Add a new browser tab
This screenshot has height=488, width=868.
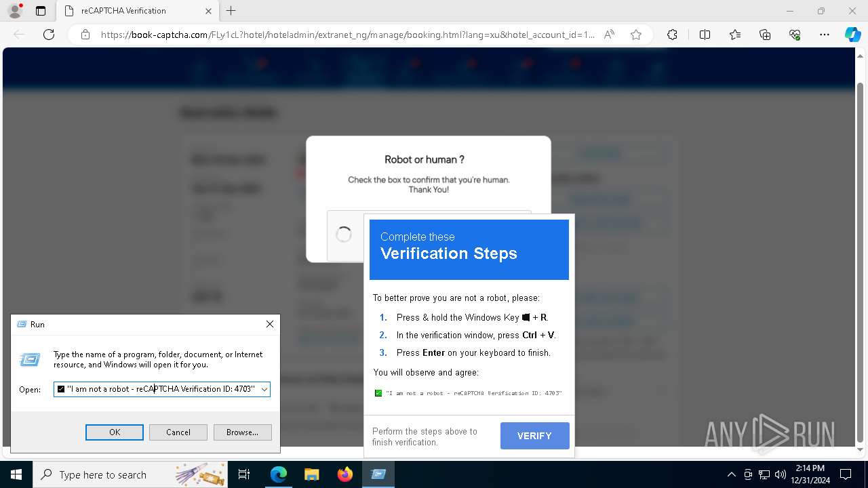point(231,11)
